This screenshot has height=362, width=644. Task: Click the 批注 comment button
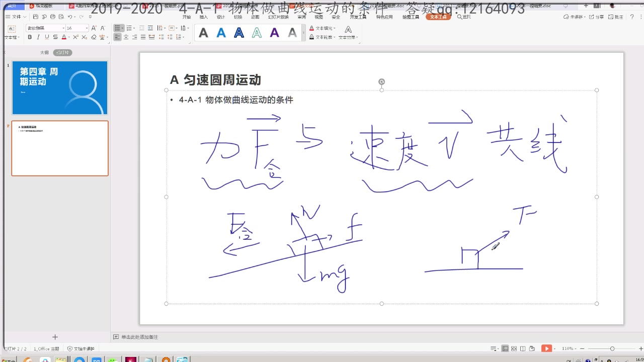click(617, 17)
